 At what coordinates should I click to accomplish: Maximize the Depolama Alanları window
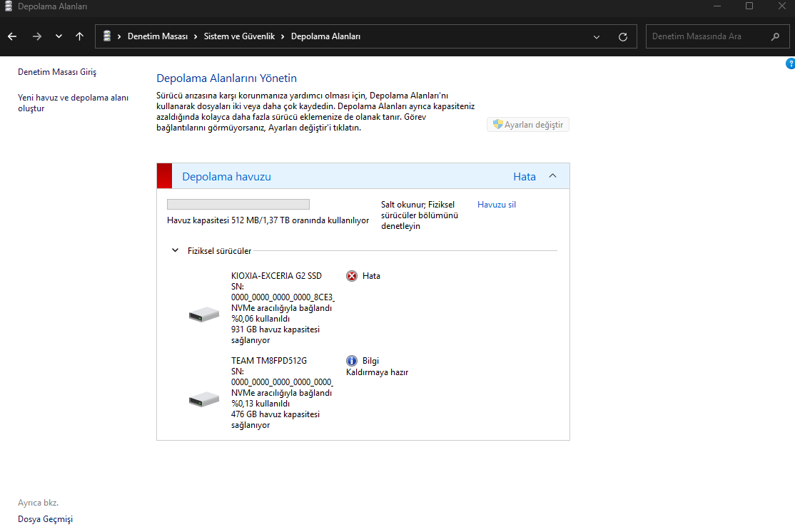749,6
